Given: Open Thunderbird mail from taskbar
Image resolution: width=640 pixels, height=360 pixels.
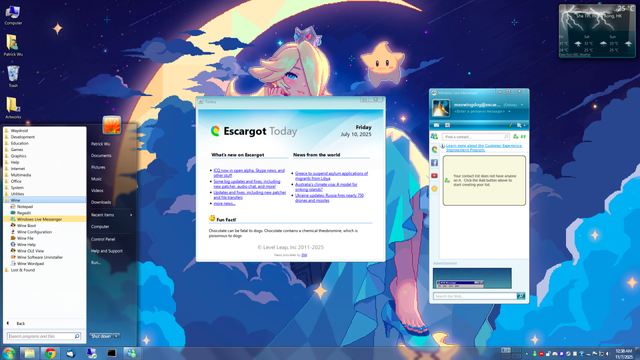Looking at the screenshot, I should [71, 353].
